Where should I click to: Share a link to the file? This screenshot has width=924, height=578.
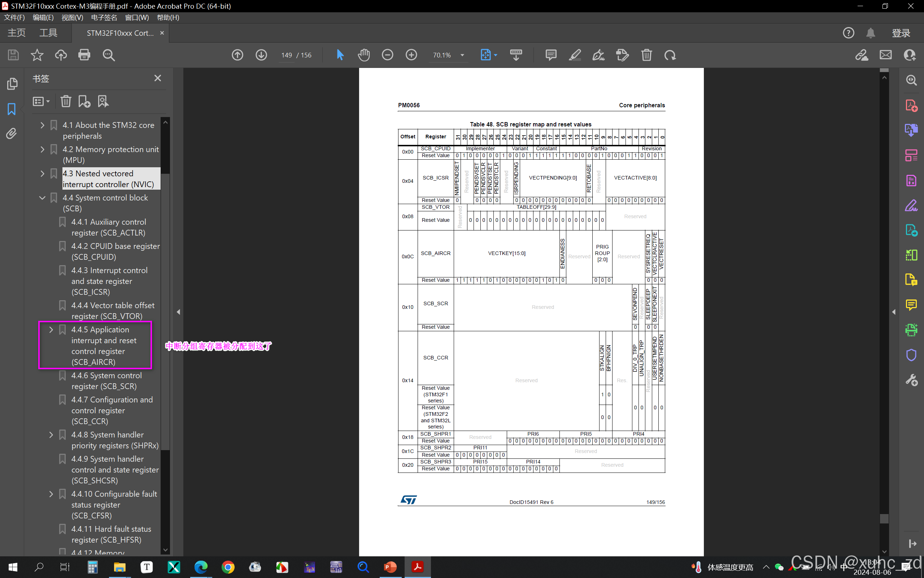862,55
